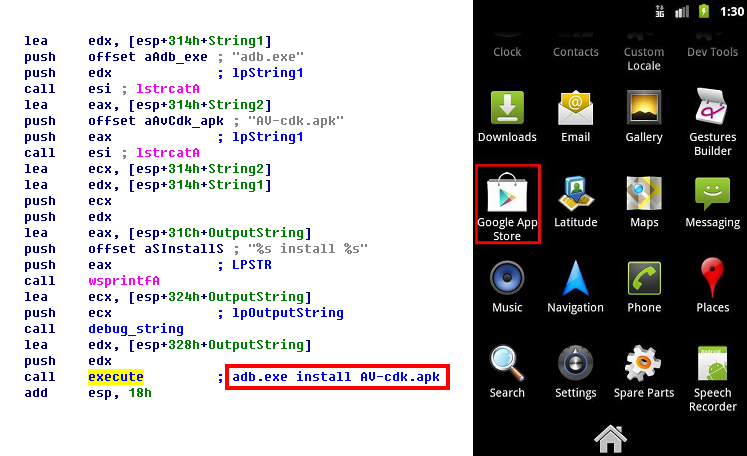Select the "adb.exe" string comment
Screen dimensions: 747x456
[268, 57]
